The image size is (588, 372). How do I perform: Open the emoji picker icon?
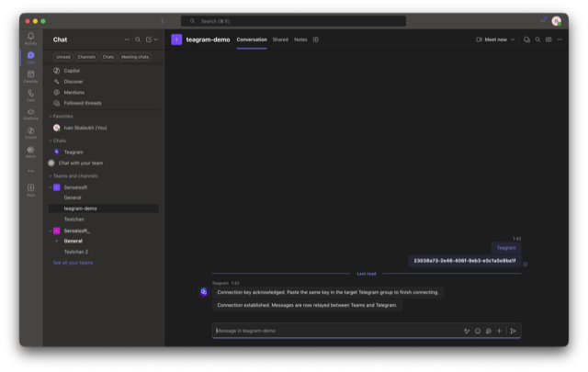[x=478, y=331]
